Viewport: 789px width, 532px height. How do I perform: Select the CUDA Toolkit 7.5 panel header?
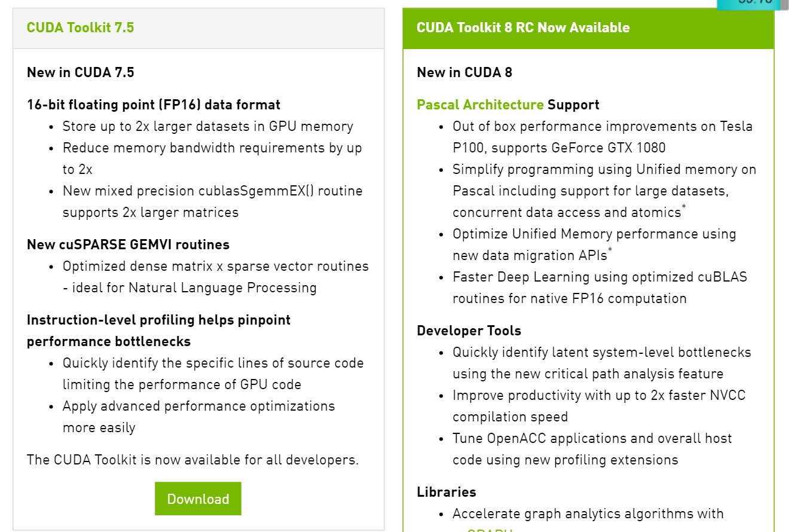pos(198,28)
